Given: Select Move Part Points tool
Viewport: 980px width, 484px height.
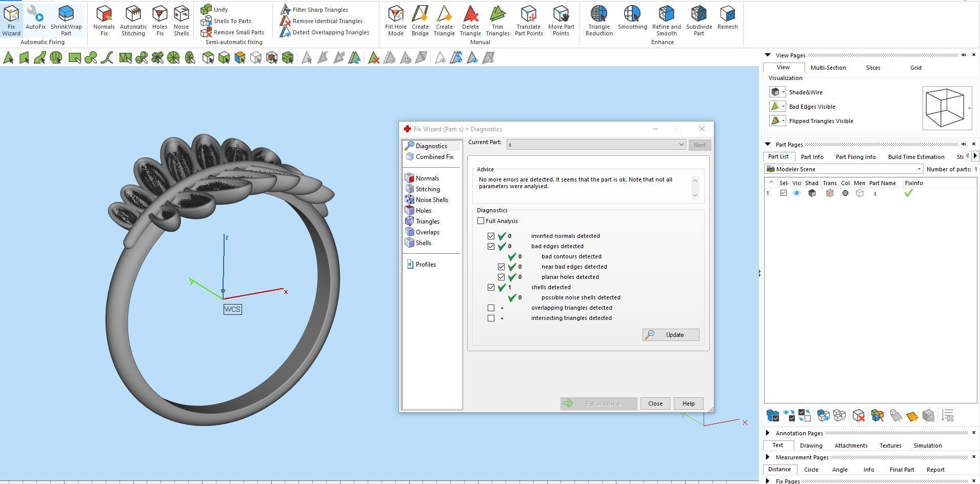Looking at the screenshot, I should pyautogui.click(x=561, y=21).
